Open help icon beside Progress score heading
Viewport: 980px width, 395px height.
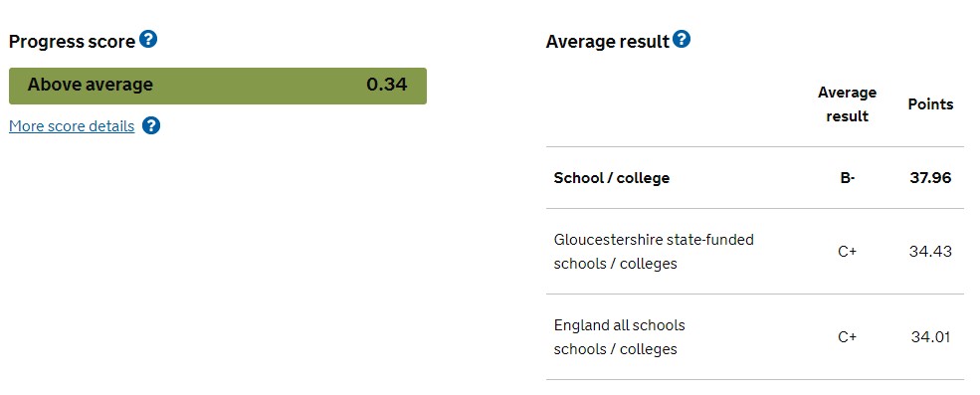click(x=148, y=40)
